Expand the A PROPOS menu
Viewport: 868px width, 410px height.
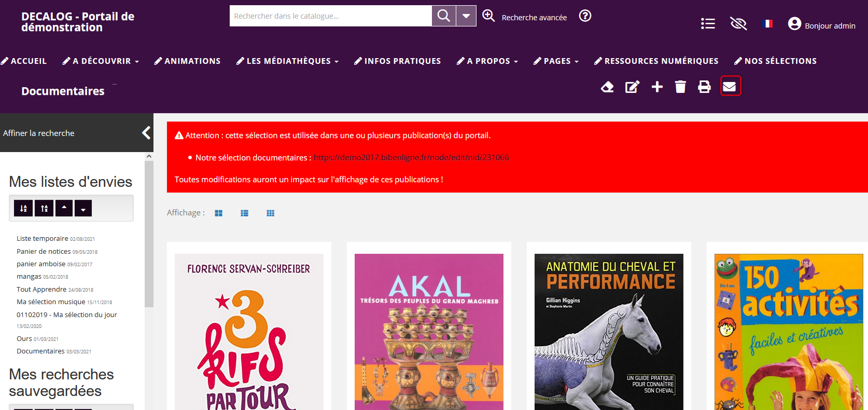point(487,61)
